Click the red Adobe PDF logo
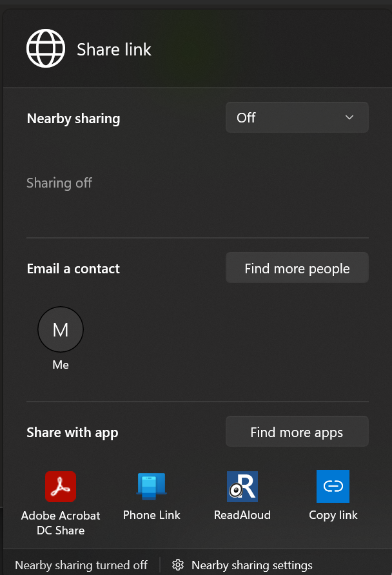Screen dimensions: 392x575 [x=61, y=487]
